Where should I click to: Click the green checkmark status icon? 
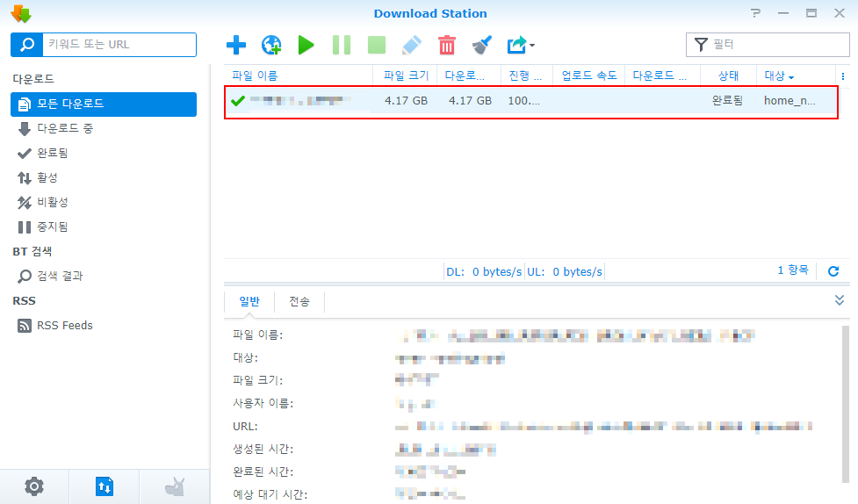click(237, 101)
